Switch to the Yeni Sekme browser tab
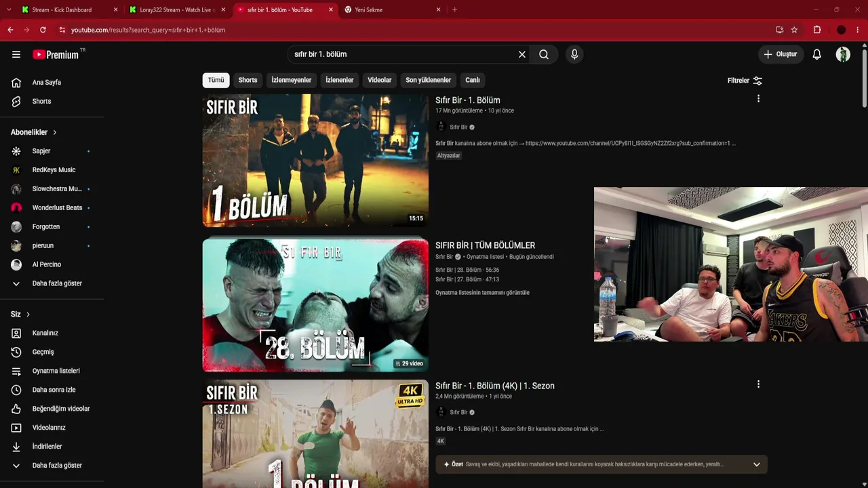The image size is (868, 488). tap(391, 9)
